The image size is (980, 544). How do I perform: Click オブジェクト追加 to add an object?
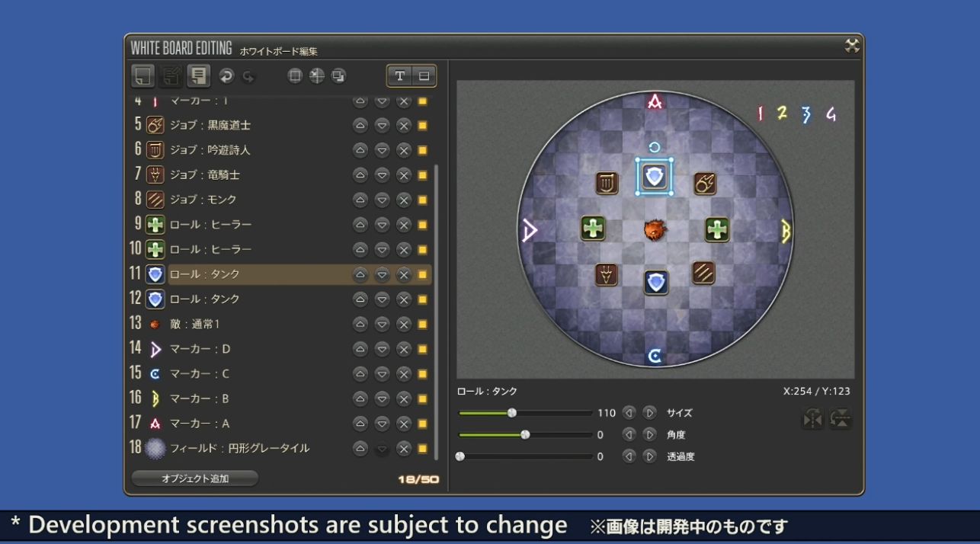tap(195, 478)
